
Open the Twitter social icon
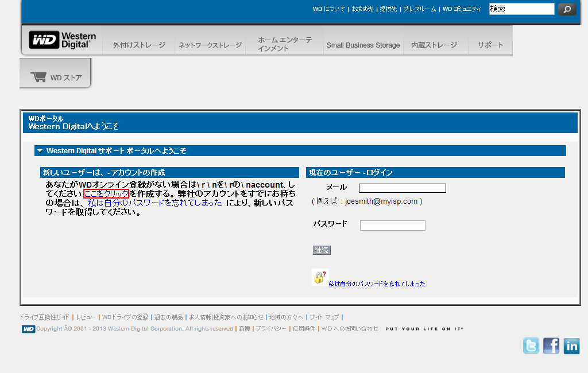pos(531,345)
